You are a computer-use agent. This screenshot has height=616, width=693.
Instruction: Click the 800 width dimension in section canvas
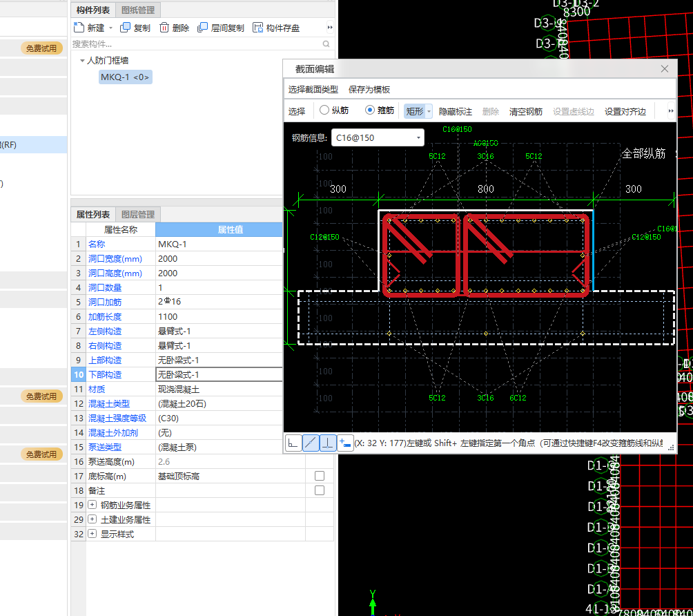coord(485,189)
